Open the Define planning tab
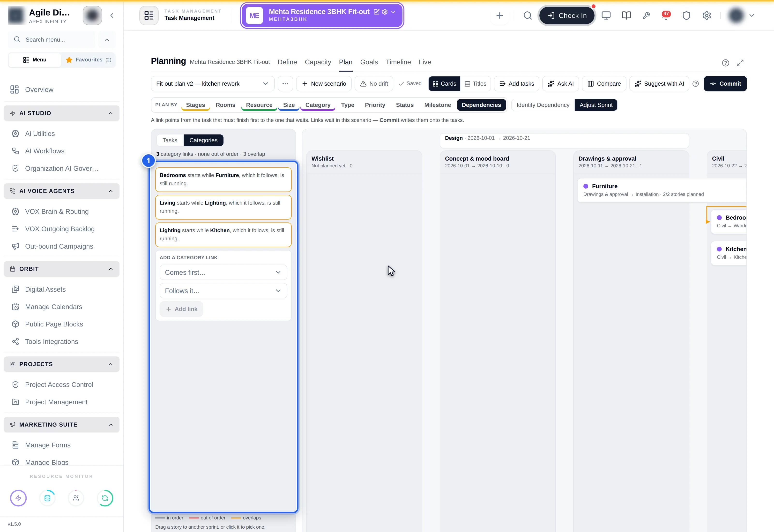The width and height of the screenshot is (774, 532). tap(287, 62)
